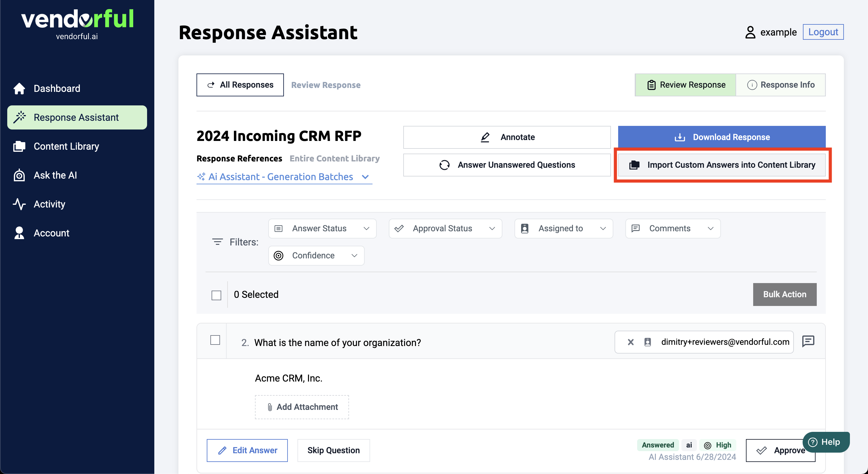Check the box for question 2

pos(215,340)
